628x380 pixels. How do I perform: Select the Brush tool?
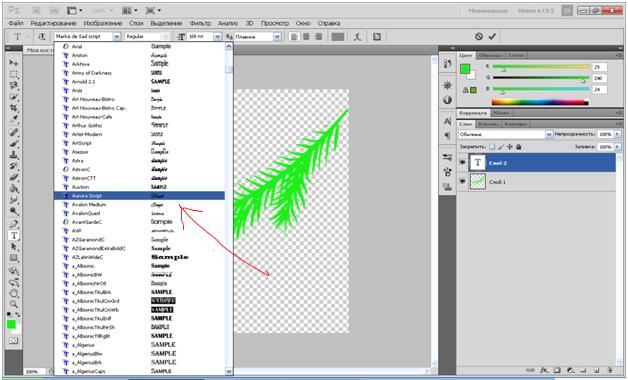coord(14,143)
